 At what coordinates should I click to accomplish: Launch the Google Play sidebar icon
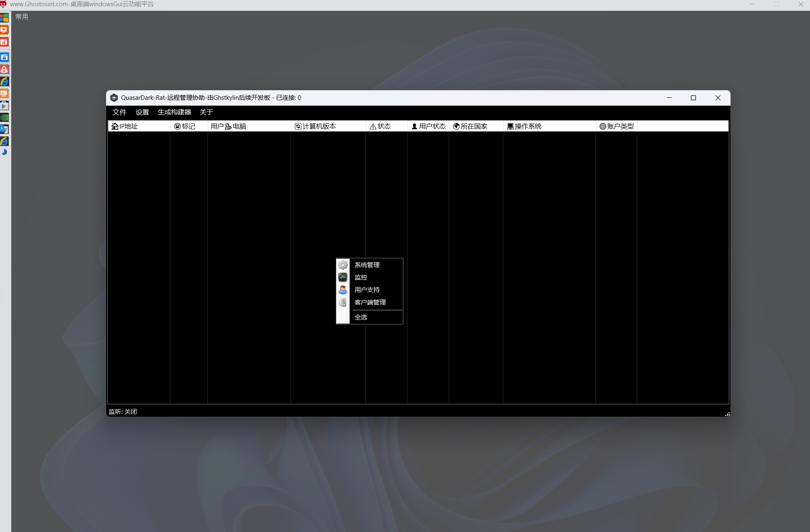pos(4,106)
